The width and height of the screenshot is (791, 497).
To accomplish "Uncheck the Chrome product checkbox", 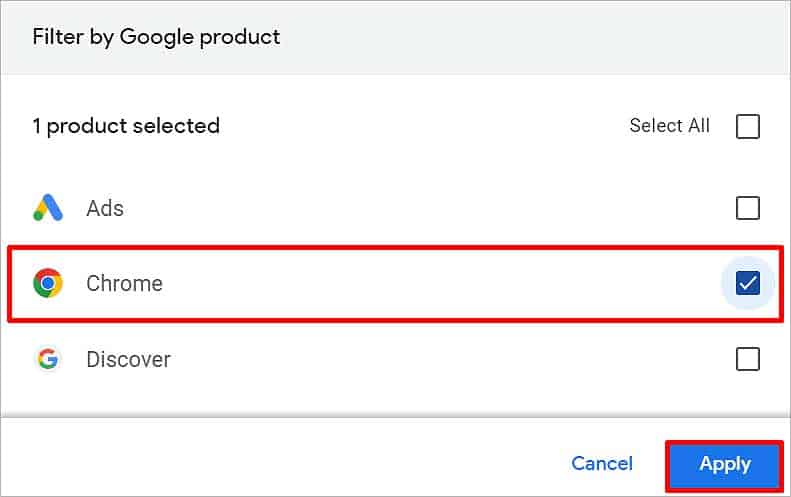I will pyautogui.click(x=748, y=283).
